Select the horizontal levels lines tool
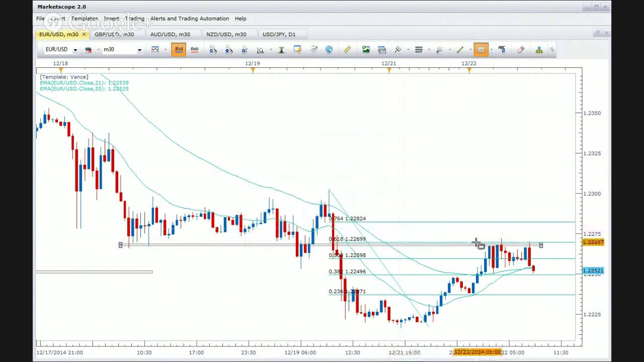The height and width of the screenshot is (362, 644). 419,49
